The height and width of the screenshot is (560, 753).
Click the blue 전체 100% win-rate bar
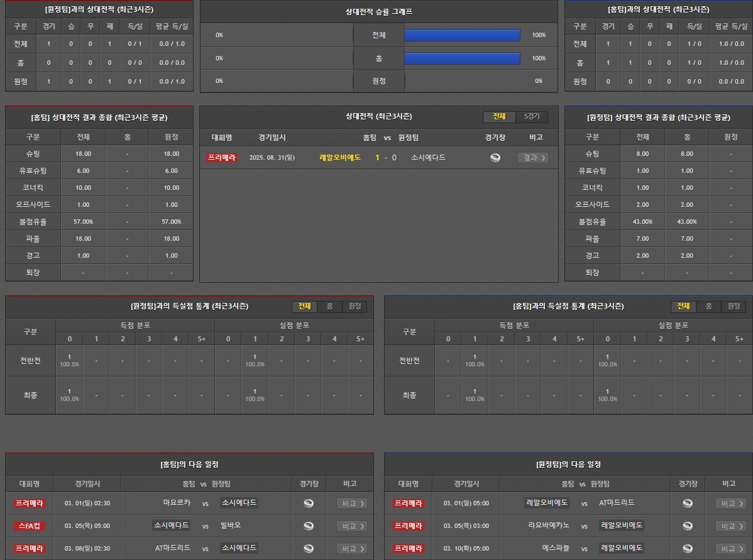462,35
